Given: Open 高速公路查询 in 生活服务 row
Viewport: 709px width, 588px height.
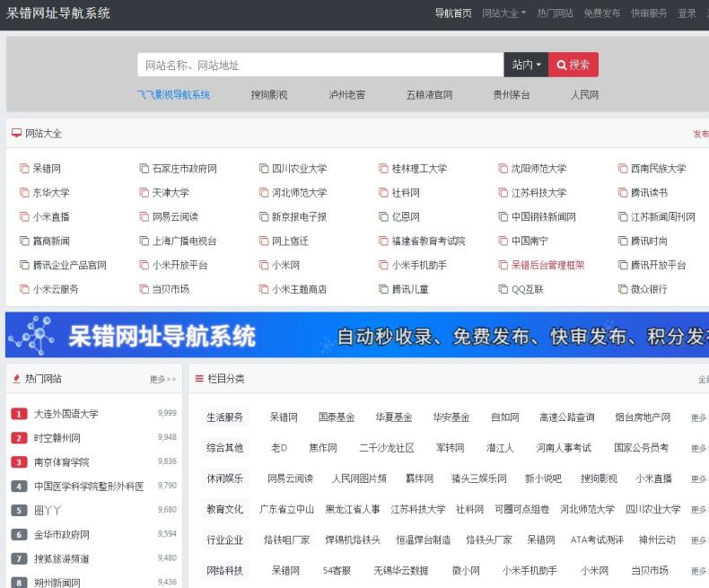Looking at the screenshot, I should click(567, 417).
